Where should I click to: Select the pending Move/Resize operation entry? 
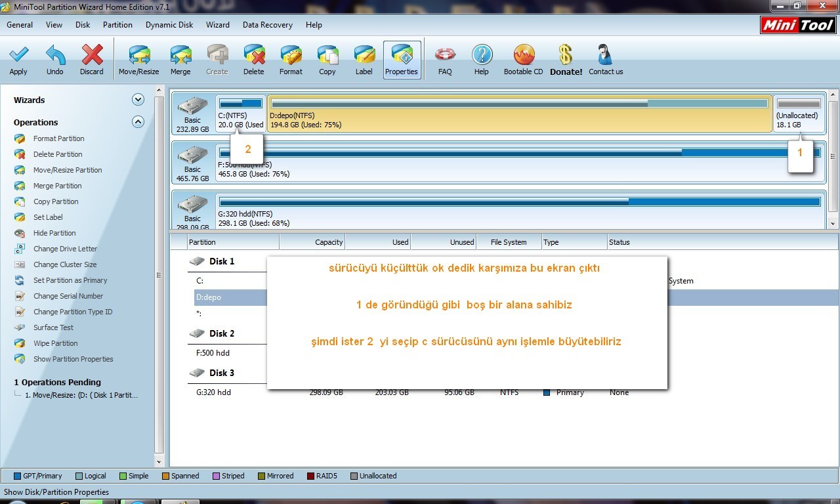[x=81, y=395]
